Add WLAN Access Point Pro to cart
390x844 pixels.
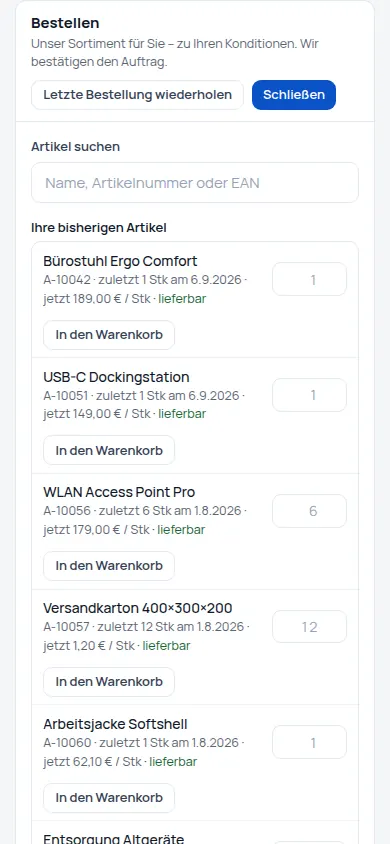point(109,566)
